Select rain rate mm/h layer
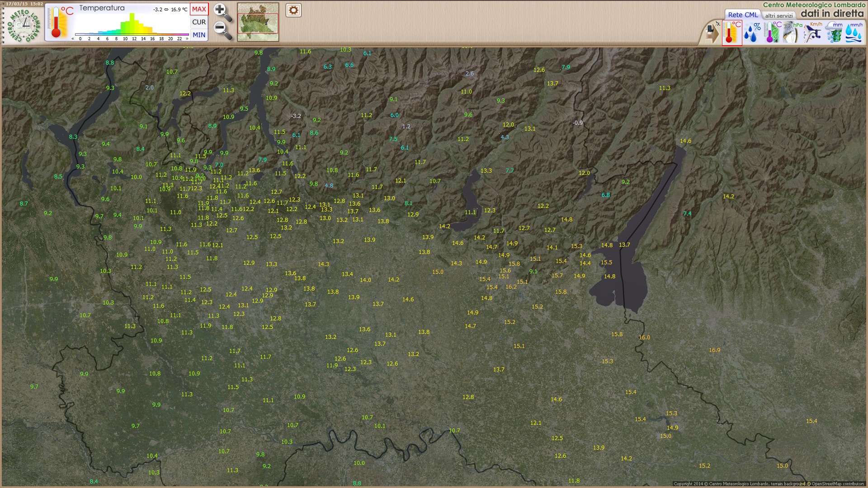 [854, 33]
